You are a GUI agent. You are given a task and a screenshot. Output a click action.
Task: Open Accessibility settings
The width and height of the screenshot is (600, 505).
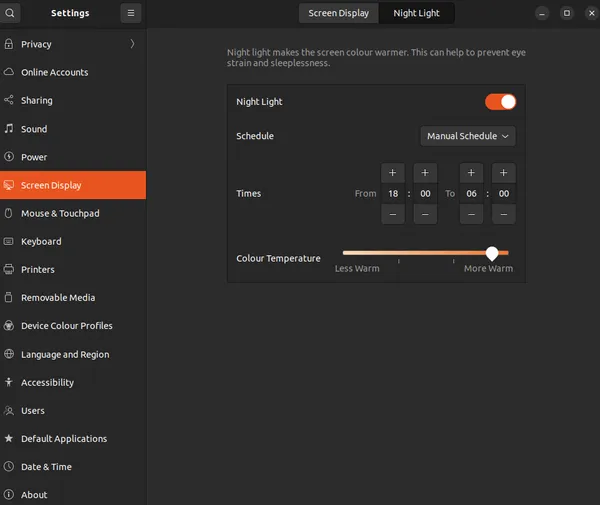tap(73, 382)
